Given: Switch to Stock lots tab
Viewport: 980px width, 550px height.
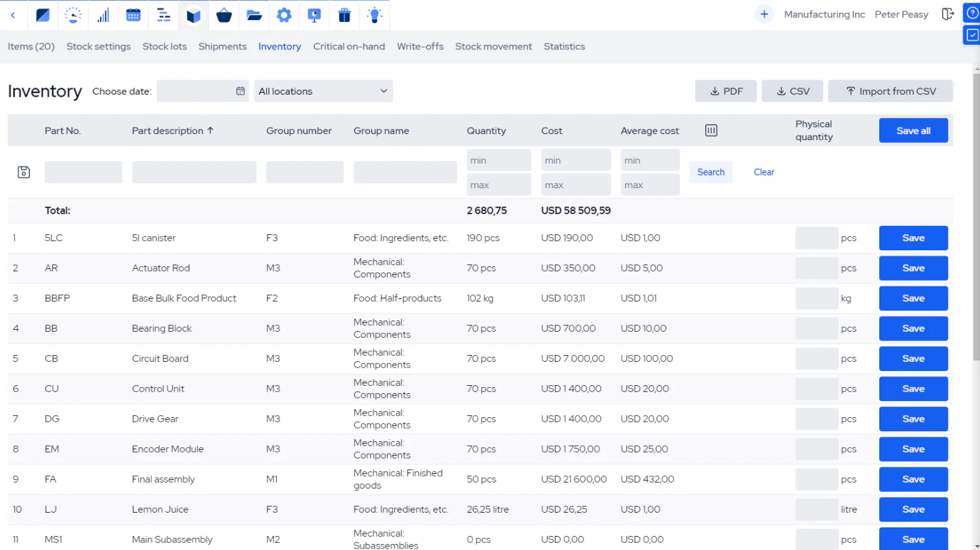Looking at the screenshot, I should 165,46.
